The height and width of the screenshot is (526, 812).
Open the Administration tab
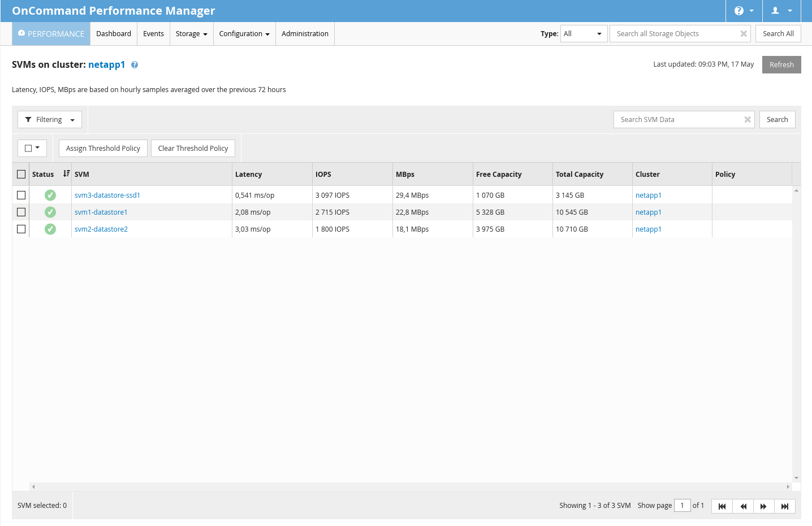[305, 34]
